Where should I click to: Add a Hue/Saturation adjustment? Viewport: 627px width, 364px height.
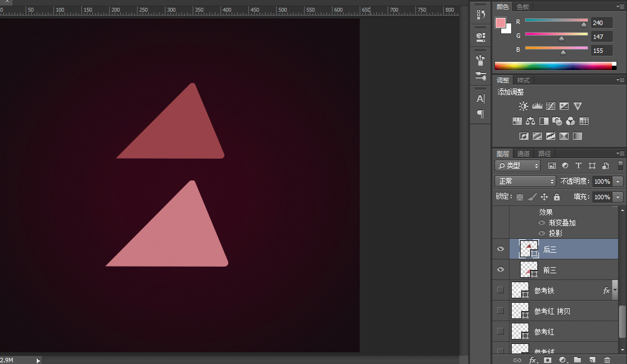[x=517, y=121]
